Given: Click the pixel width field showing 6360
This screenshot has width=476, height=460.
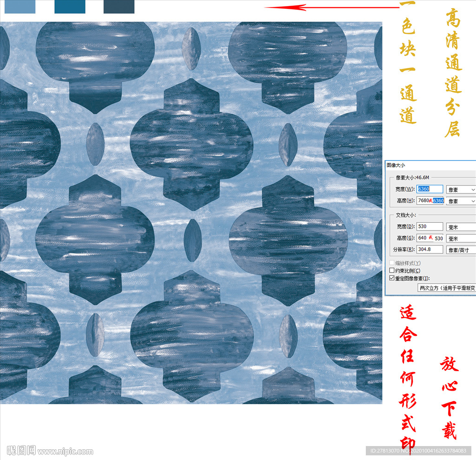Looking at the screenshot, I should pyautogui.click(x=430, y=189).
